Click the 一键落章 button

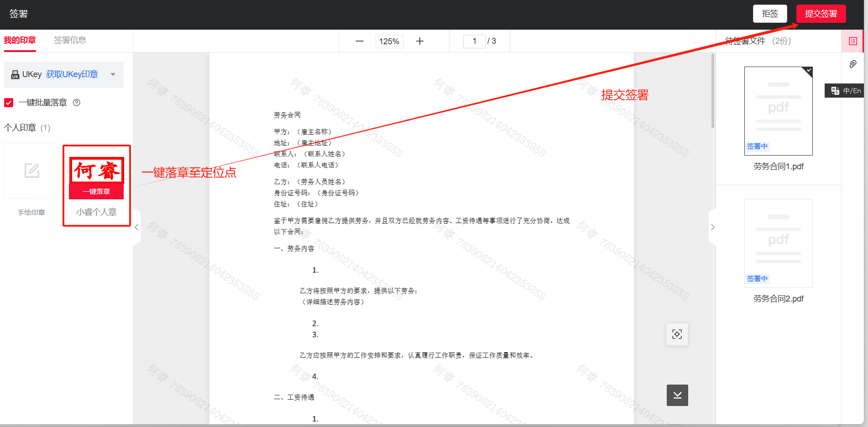click(x=96, y=192)
